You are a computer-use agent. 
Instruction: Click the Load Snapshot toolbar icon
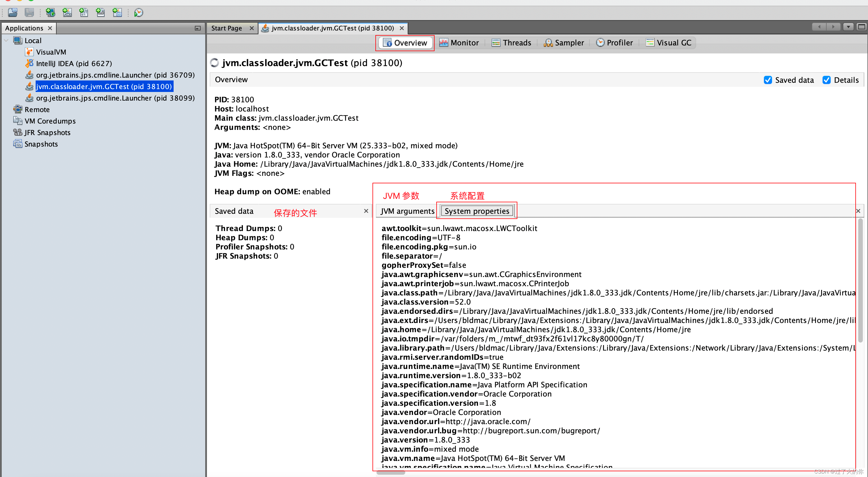point(13,12)
